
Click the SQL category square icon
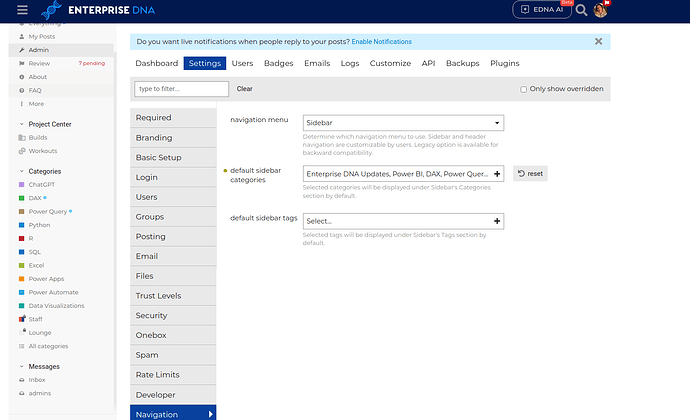[22, 252]
